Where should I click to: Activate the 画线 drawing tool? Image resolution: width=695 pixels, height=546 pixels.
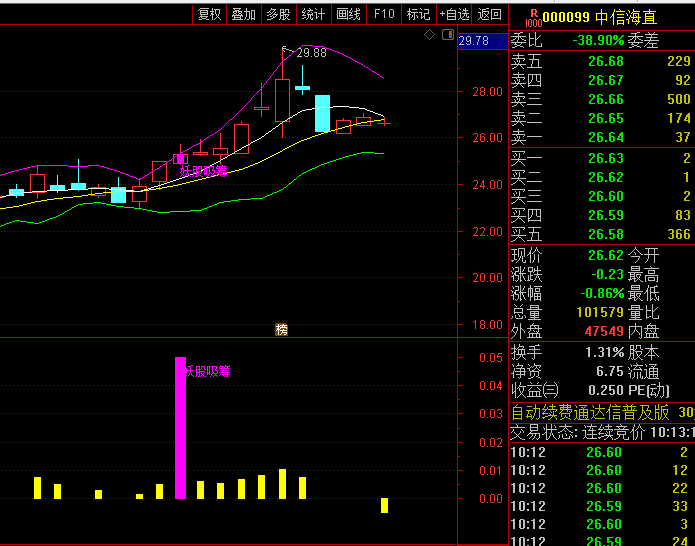click(x=348, y=14)
